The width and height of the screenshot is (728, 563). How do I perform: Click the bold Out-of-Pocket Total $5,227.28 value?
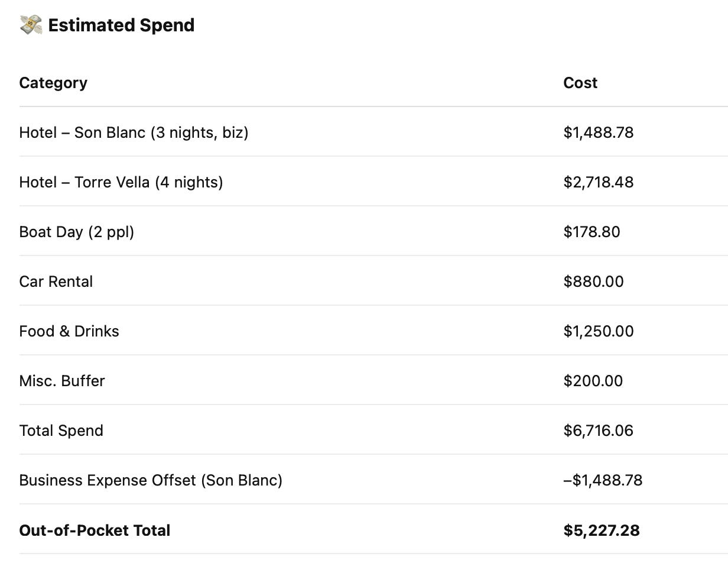coord(602,530)
